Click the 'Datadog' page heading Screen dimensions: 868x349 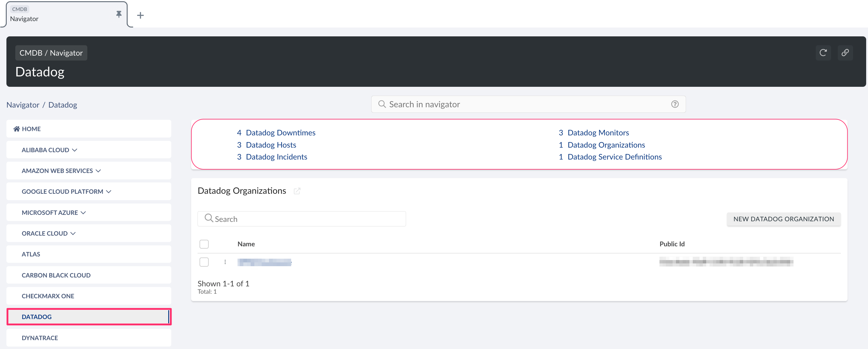pyautogui.click(x=40, y=72)
